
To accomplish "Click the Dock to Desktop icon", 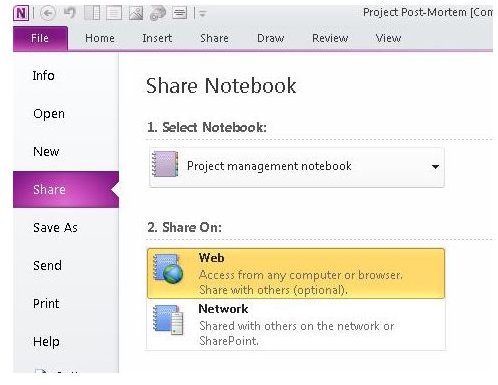I will 92,13.
